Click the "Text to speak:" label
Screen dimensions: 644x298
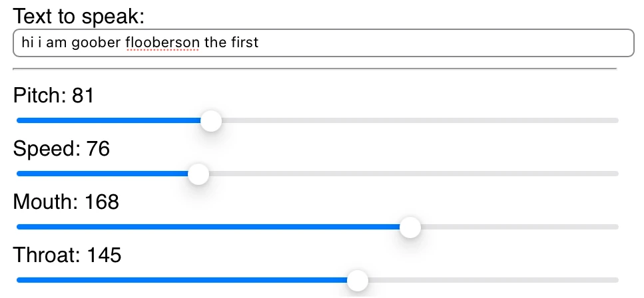(x=79, y=16)
